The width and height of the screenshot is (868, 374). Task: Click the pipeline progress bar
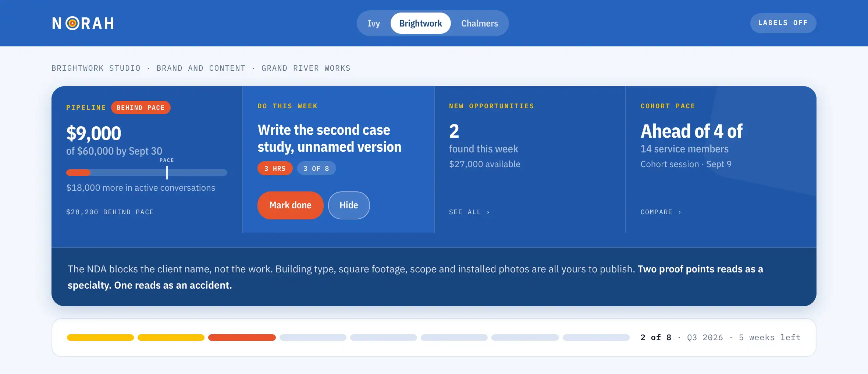(147, 173)
